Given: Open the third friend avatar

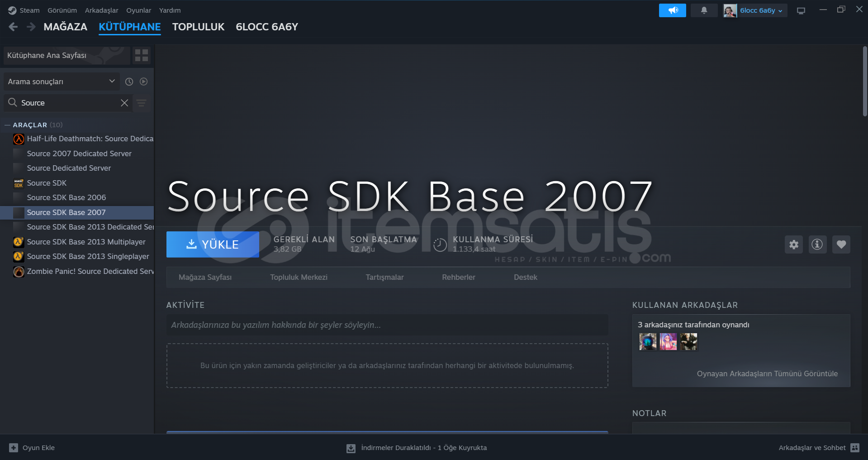Looking at the screenshot, I should click(x=688, y=341).
